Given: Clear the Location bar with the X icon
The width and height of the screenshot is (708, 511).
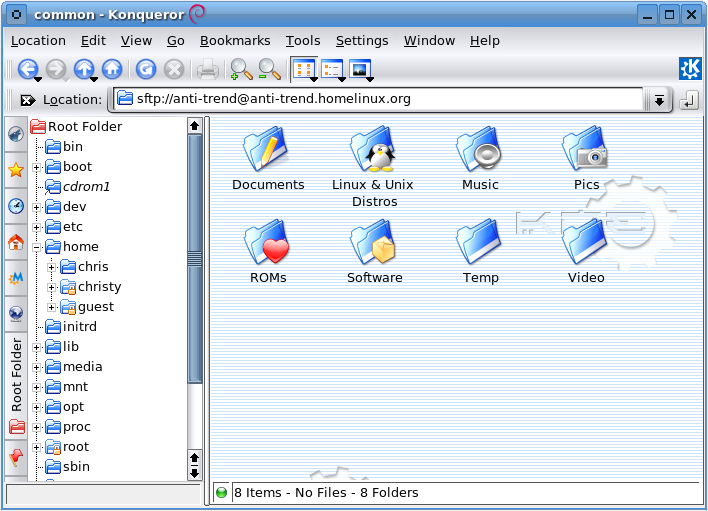Looking at the screenshot, I should [27, 100].
